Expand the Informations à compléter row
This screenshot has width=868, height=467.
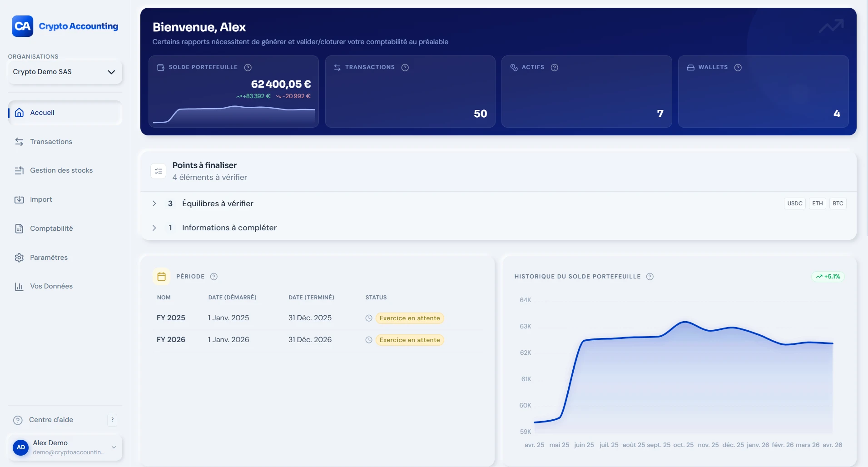click(x=154, y=228)
